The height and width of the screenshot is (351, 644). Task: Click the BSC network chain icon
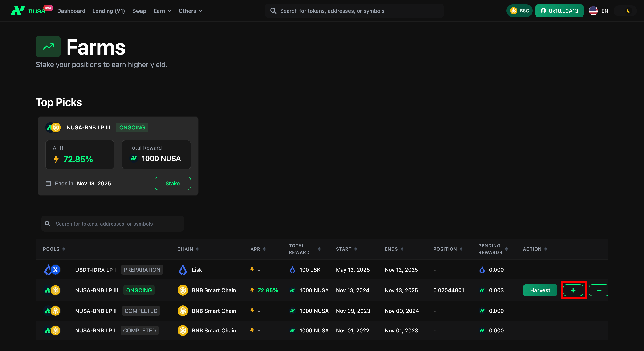[x=513, y=11]
